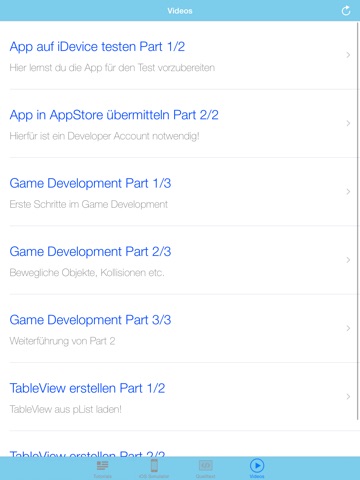This screenshot has height=480, width=360.
Task: Click the vertical scrollbar of the video list
Action: coord(358,221)
